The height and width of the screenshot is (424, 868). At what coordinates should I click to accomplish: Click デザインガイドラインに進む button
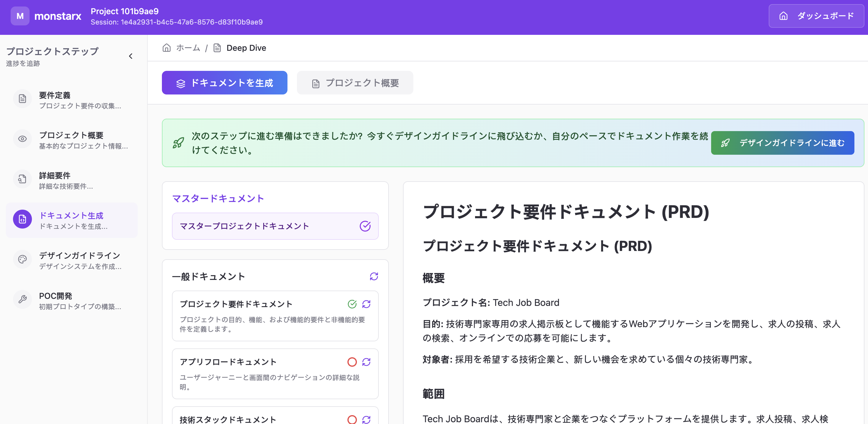tap(782, 143)
